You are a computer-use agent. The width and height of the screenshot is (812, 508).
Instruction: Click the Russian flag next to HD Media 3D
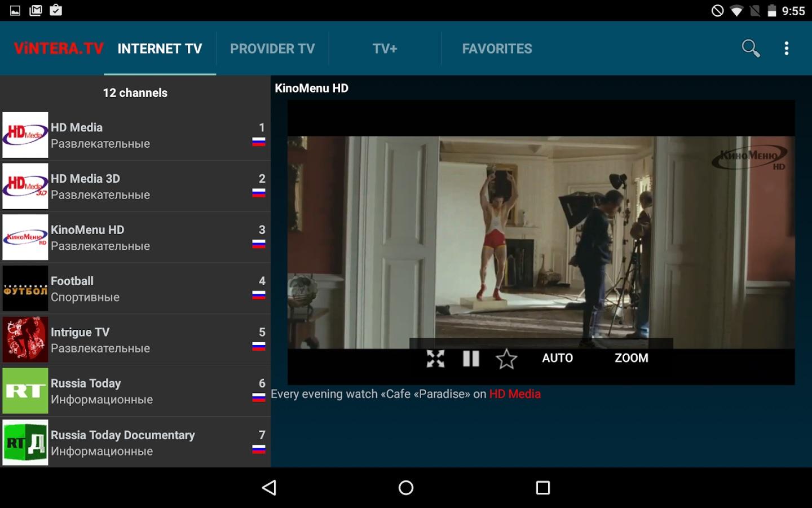coord(258,194)
